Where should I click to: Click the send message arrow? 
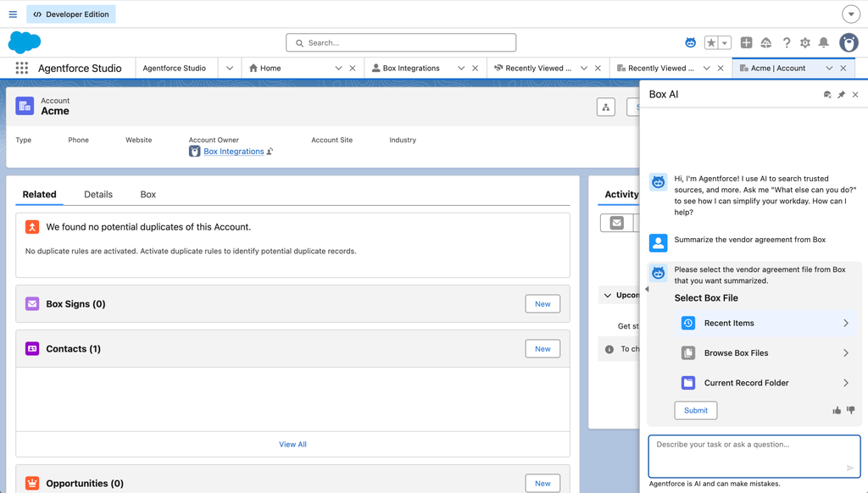[849, 468]
